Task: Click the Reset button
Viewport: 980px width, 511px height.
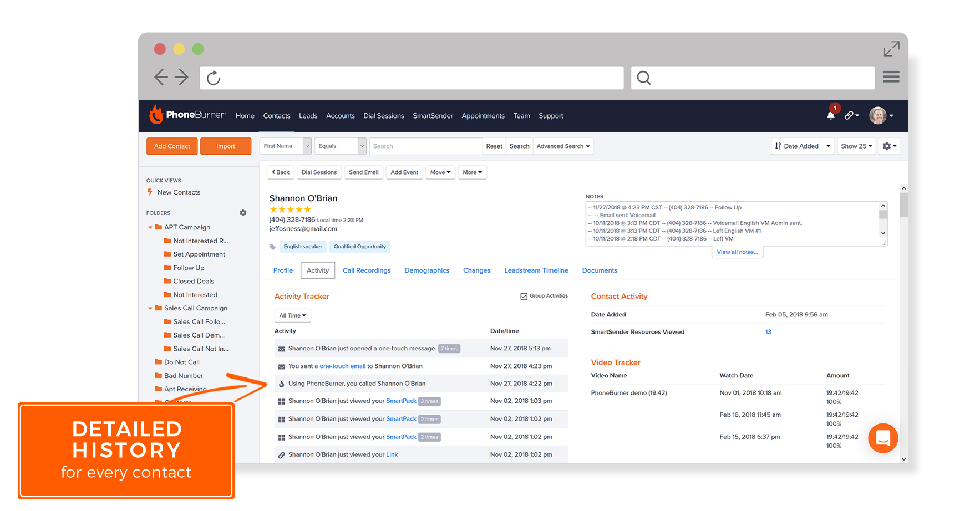Action: (494, 146)
